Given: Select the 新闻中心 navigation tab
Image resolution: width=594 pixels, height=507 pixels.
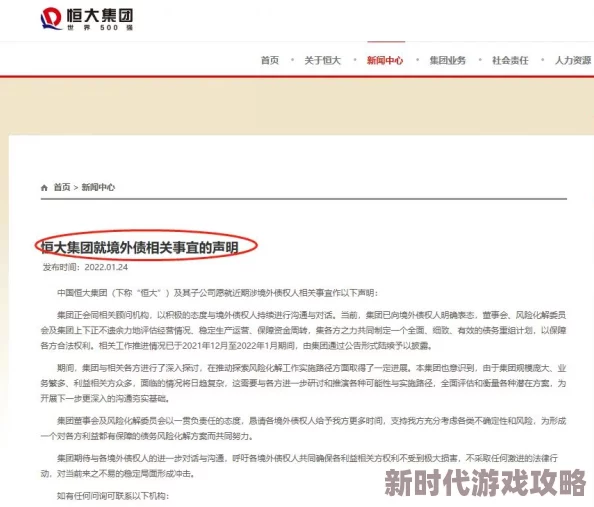Looking at the screenshot, I should (x=385, y=60).
